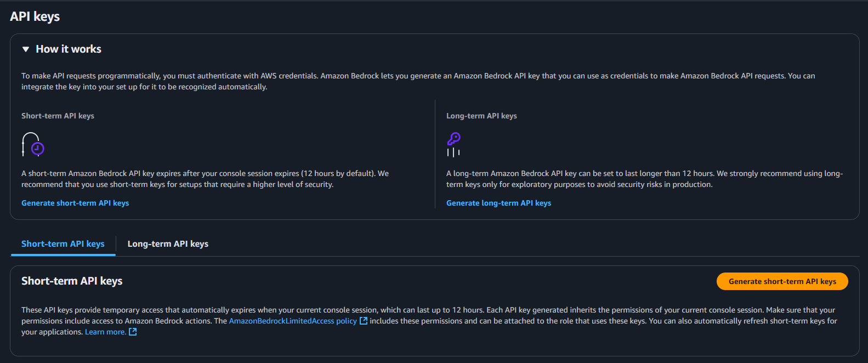Screen dimensions: 868x363
Task: Click the text "These API keys provide temporary access"
Action: coord(92,310)
